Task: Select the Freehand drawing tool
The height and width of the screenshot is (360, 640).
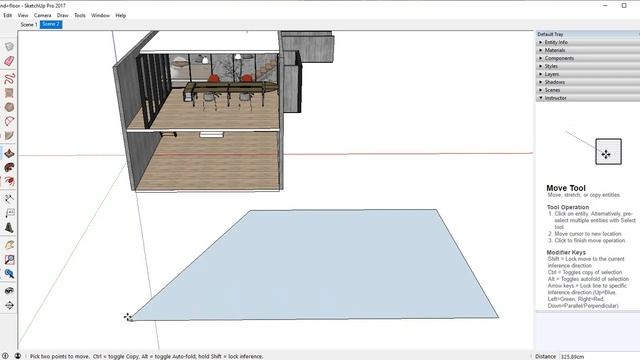Action: (x=9, y=78)
